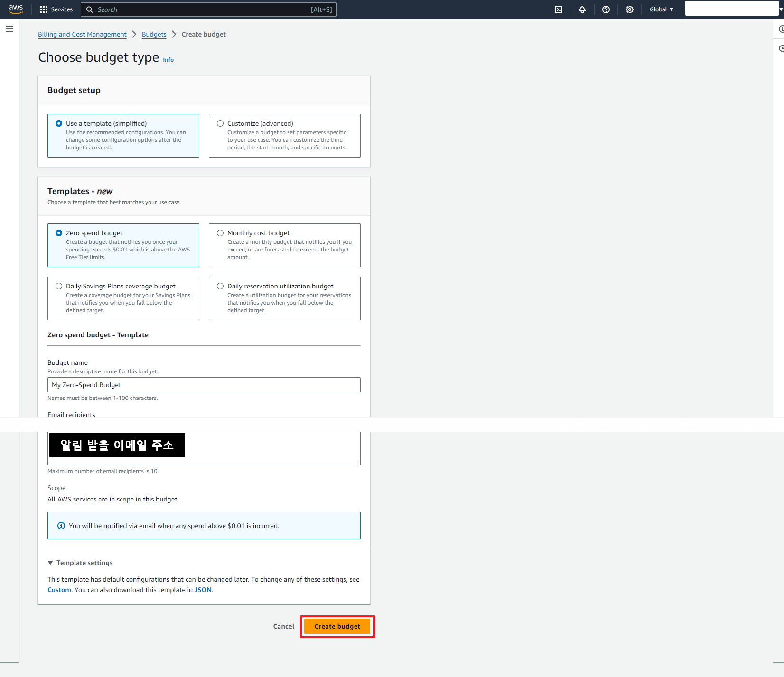Open the notifications bell icon
Viewport: 784px width, 677px height.
(582, 9)
